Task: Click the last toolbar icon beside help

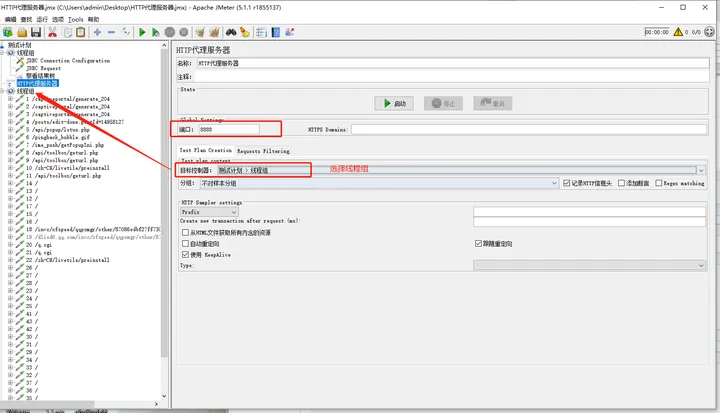Action: pyautogui.click(x=289, y=32)
